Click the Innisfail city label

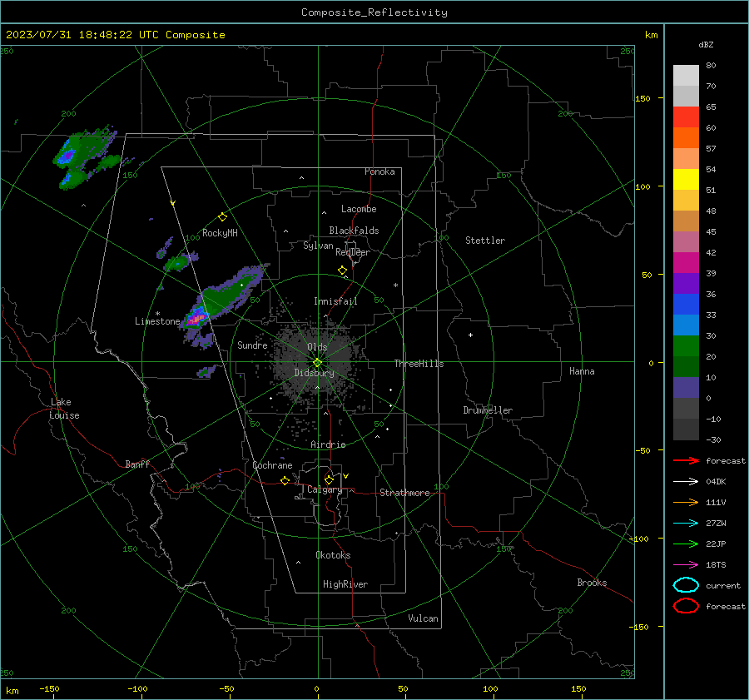pos(335,301)
